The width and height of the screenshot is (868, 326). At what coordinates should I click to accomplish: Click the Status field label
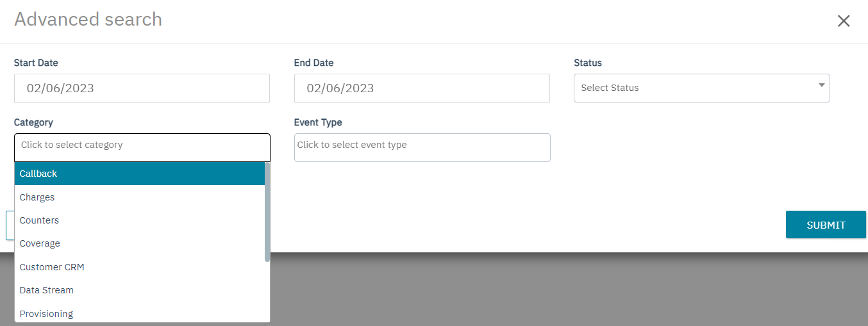588,63
